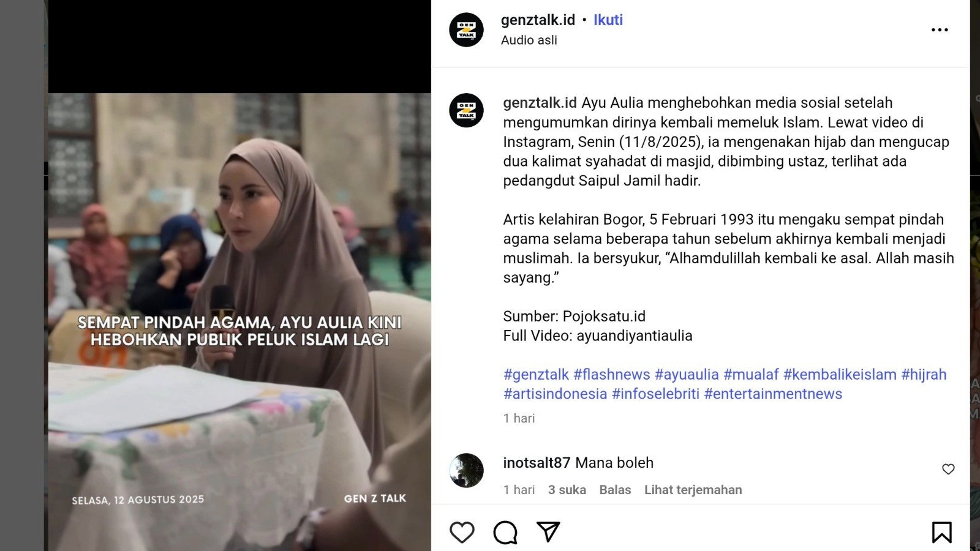Open inotsalt87 username in comment
This screenshot has width=980, height=551.
pyautogui.click(x=537, y=463)
